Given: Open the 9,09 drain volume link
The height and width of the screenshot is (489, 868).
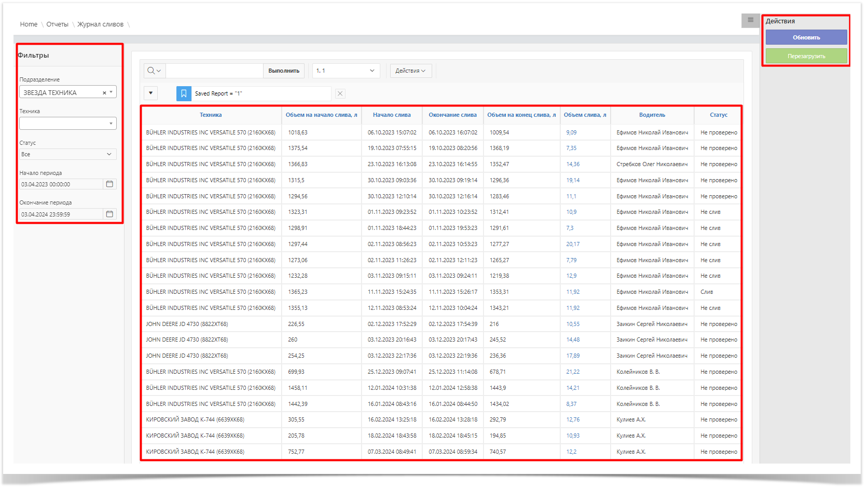Looking at the screenshot, I should [x=571, y=133].
